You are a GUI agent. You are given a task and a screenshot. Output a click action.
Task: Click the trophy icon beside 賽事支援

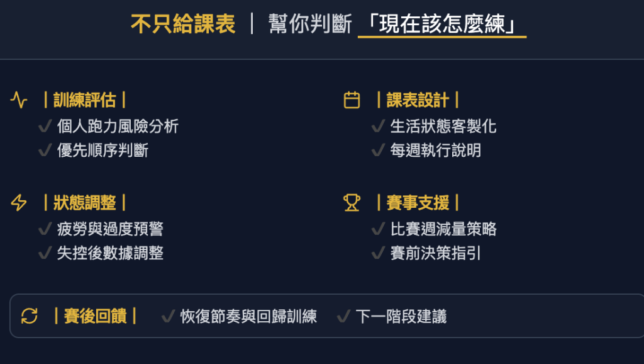(x=352, y=203)
